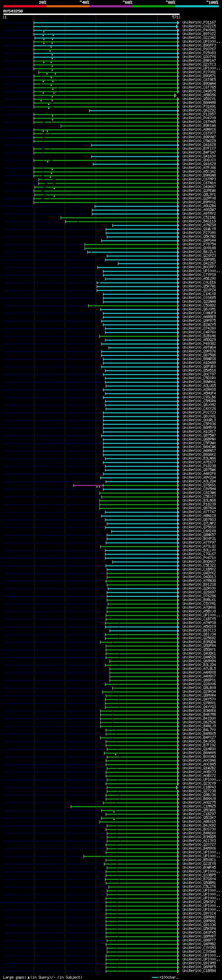The height and width of the screenshot is (980, 222).
Task: Select hit label UniRef100_Q59IV1
Action: [199, 99]
